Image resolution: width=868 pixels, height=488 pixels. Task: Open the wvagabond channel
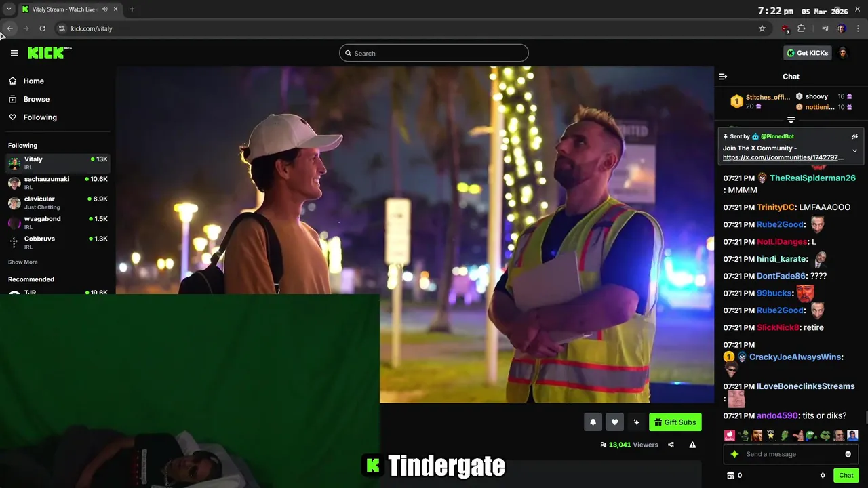(58, 222)
